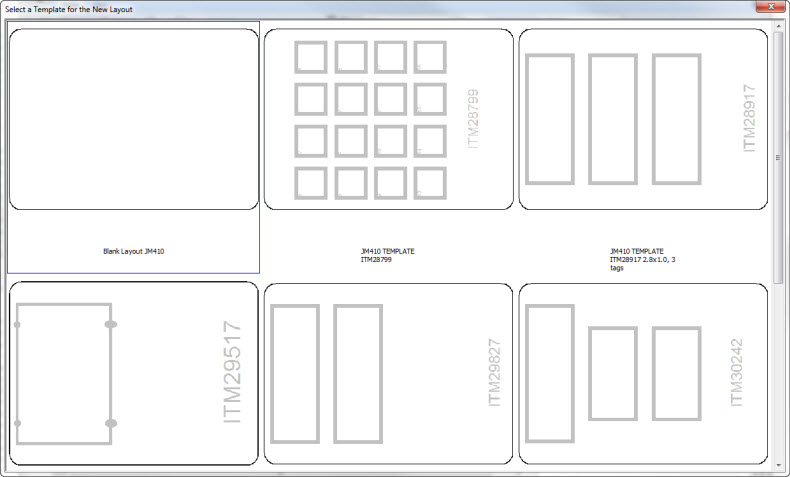The height and width of the screenshot is (477, 790).
Task: Select the ITM29517 template preview
Action: 134,373
